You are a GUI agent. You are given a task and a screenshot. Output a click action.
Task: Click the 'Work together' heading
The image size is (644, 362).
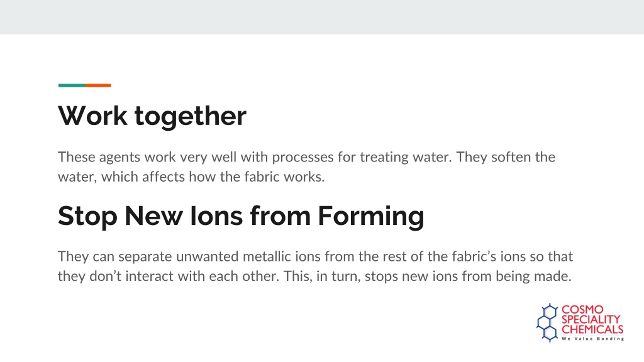click(152, 116)
